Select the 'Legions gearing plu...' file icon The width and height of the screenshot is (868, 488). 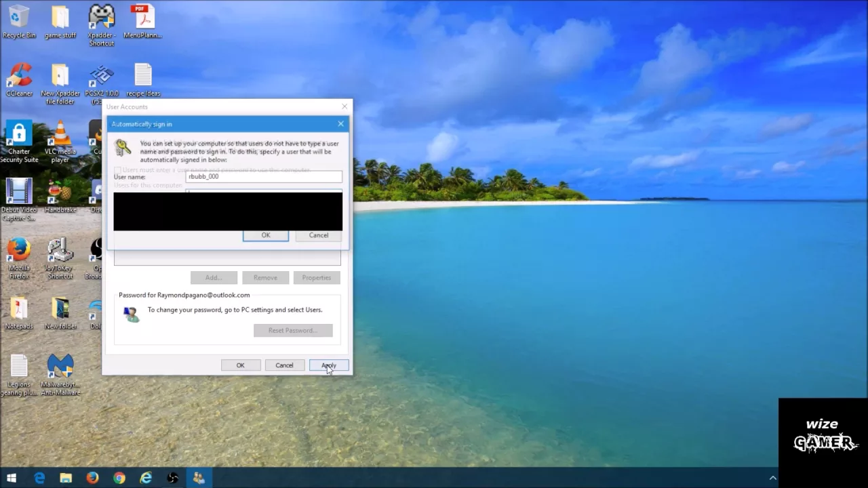pyautogui.click(x=19, y=375)
